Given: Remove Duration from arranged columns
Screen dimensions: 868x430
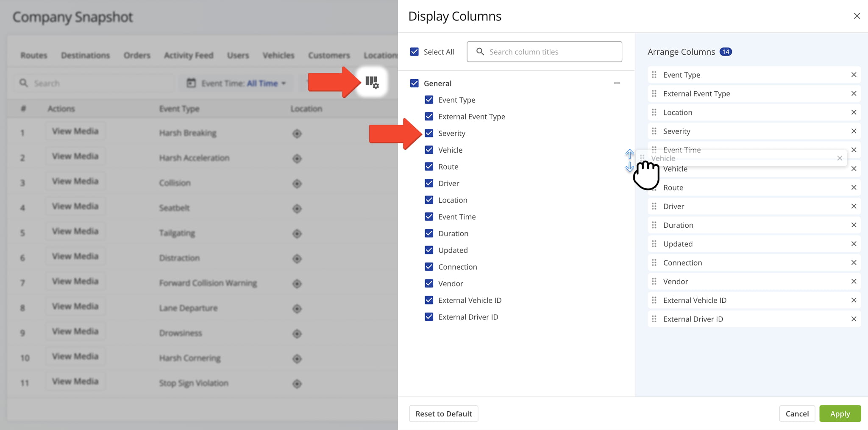Looking at the screenshot, I should click(854, 225).
